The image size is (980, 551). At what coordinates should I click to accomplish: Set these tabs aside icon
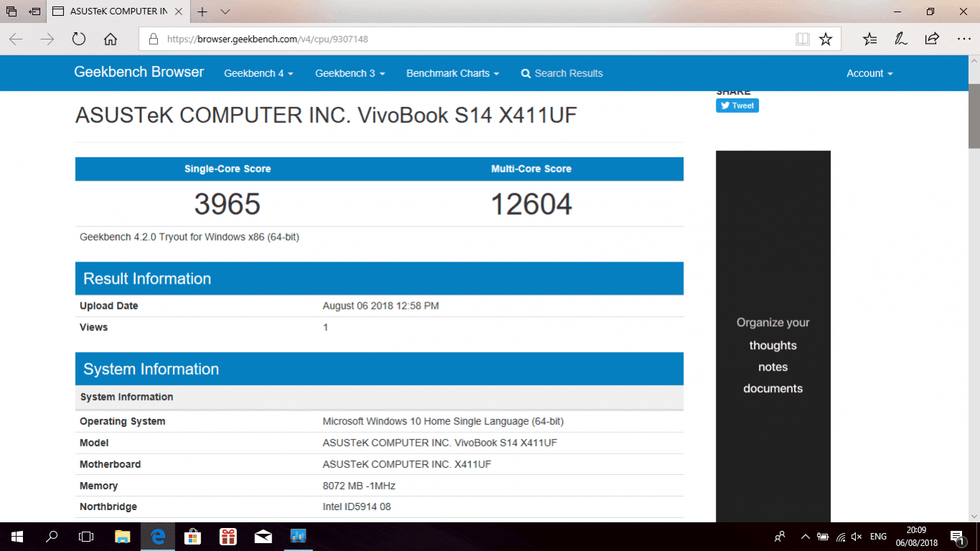click(34, 11)
